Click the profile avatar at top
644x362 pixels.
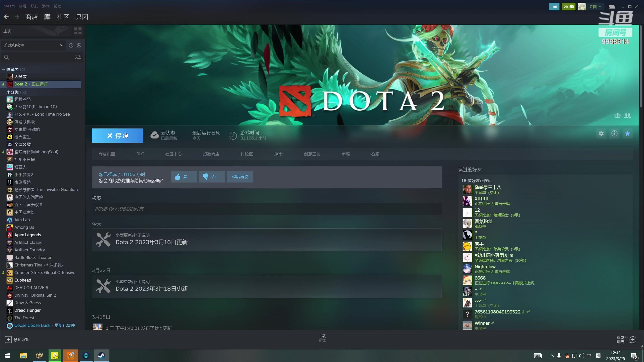point(582,7)
